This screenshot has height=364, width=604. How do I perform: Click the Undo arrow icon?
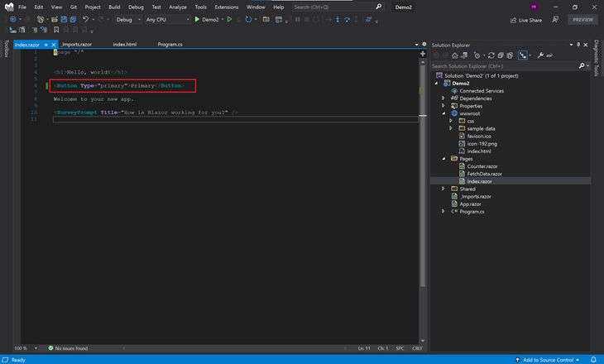[x=85, y=19]
